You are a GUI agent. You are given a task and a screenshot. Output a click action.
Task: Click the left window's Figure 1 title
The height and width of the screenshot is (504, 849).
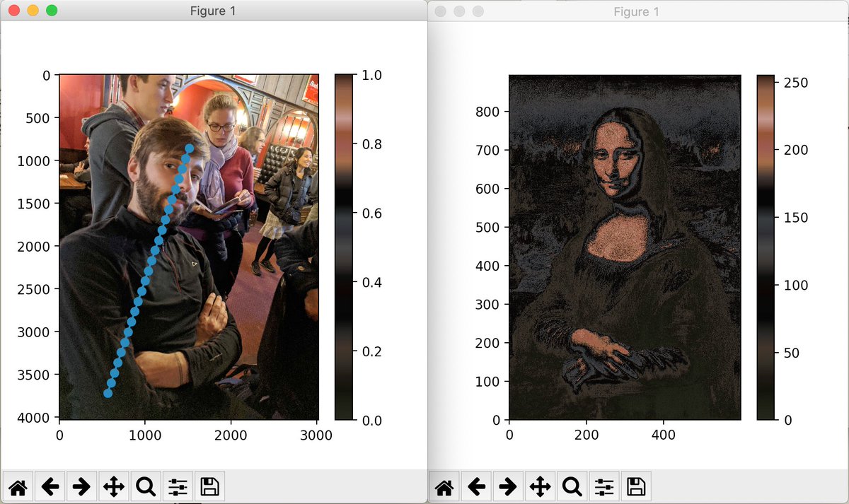pyautogui.click(x=213, y=11)
